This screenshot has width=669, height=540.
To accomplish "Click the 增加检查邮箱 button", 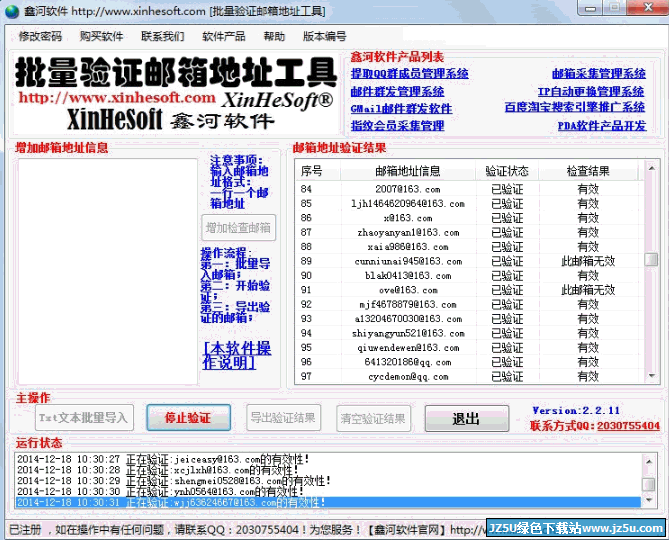I will pyautogui.click(x=239, y=228).
